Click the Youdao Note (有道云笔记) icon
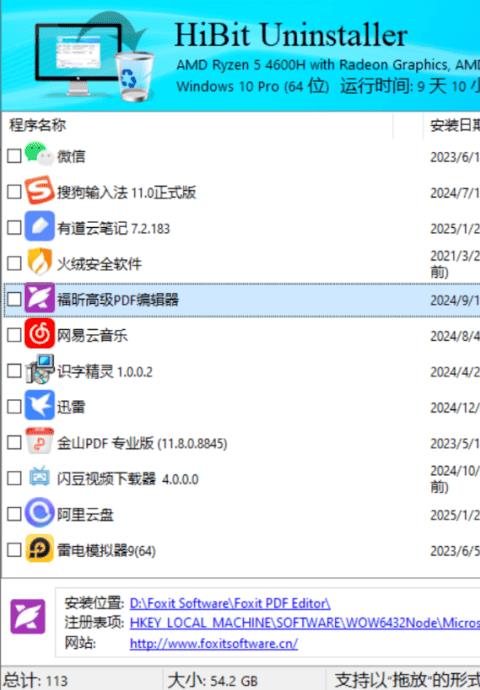Screen dimensions: 480x690 39,226
